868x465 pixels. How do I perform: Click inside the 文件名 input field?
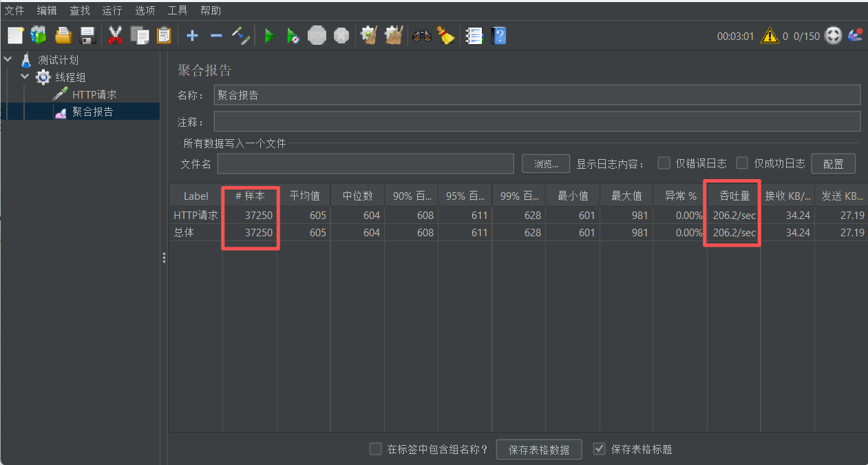pyautogui.click(x=365, y=163)
